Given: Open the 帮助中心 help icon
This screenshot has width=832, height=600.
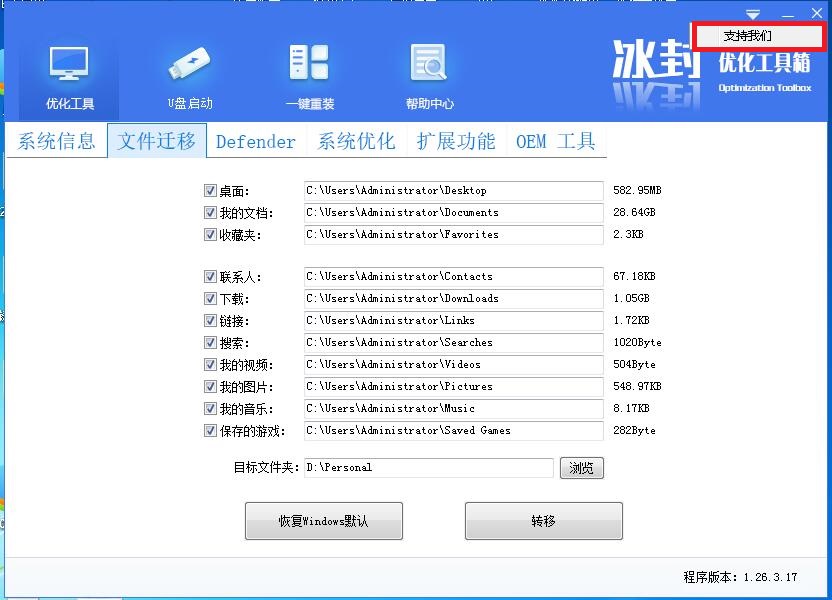Looking at the screenshot, I should [x=429, y=66].
